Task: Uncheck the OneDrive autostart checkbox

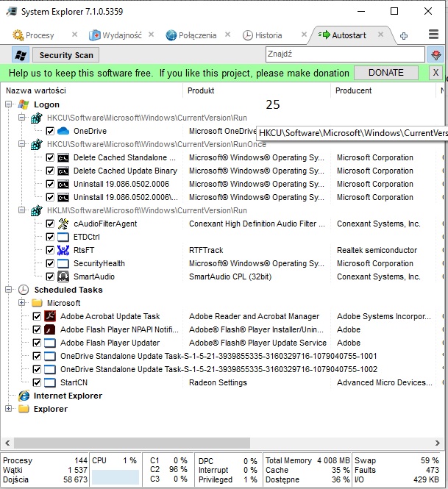Action: coord(50,131)
